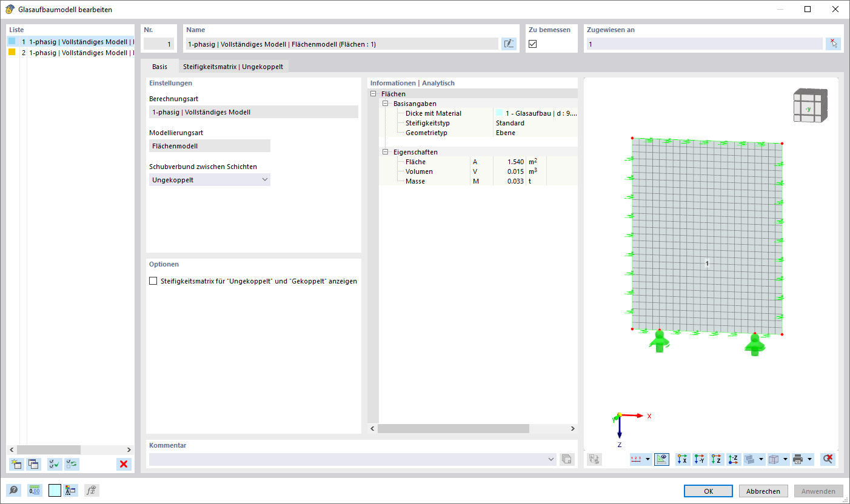
Task: Open units and decimal places settings
Action: click(x=34, y=491)
